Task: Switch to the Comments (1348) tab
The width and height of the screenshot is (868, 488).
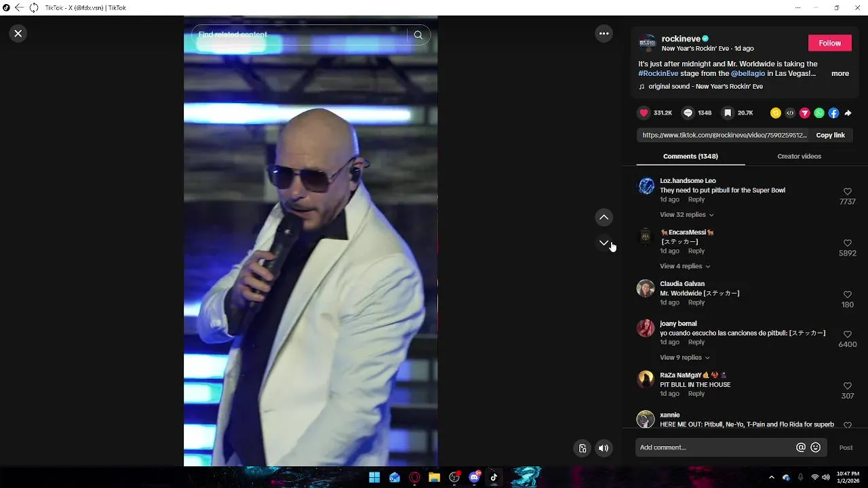Action: 690,156
